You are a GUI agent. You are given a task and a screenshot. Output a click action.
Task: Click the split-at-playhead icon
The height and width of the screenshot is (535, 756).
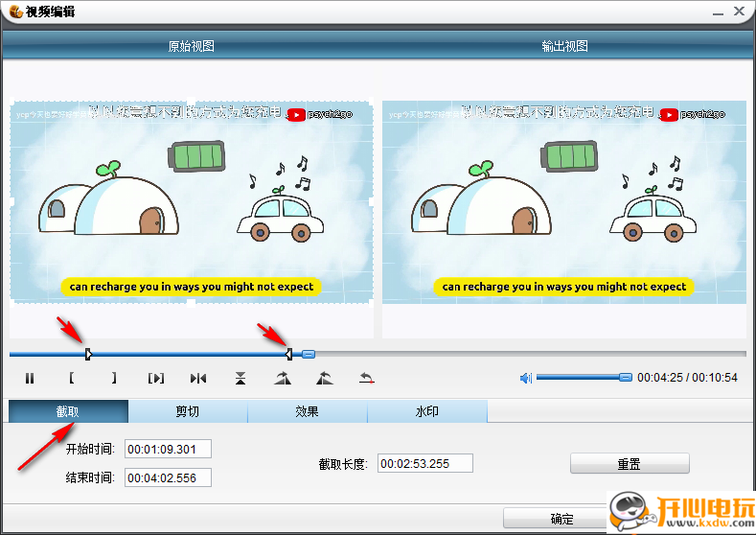coord(198,378)
